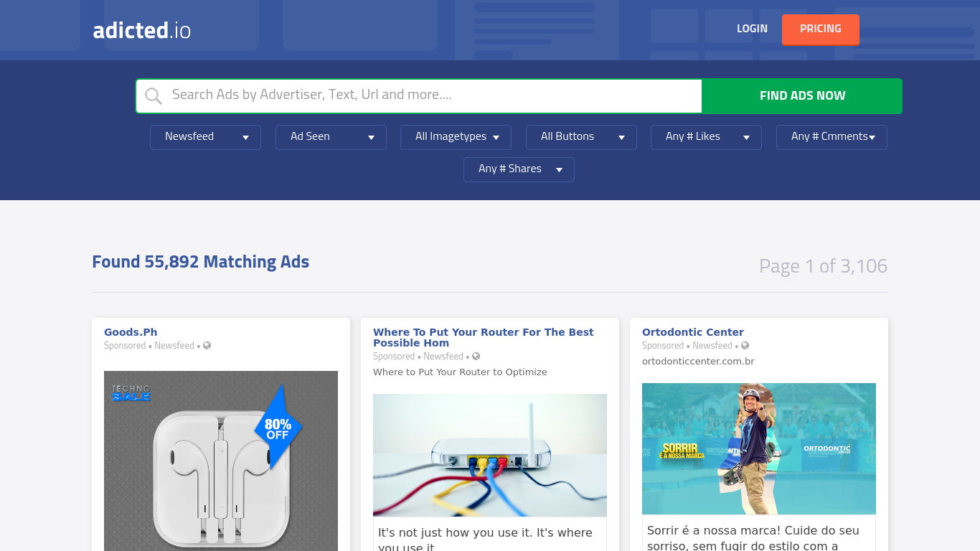Open the LOGIN page
980x551 pixels.
tap(752, 29)
